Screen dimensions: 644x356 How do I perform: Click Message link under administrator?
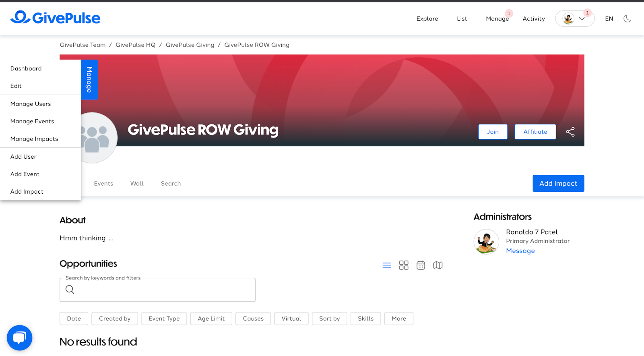(x=520, y=251)
